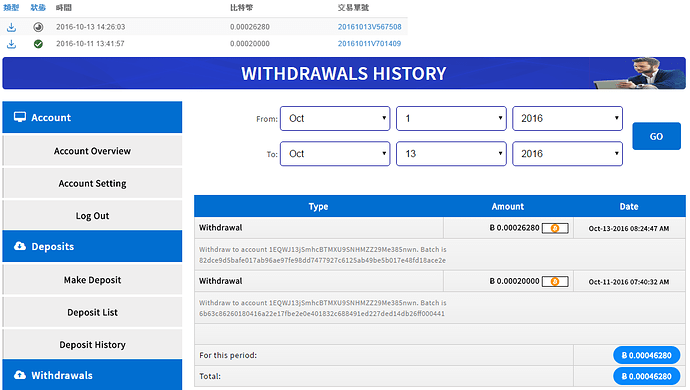Click the Withdrawals History banner image
The width and height of the screenshot is (690, 390).
tap(344, 73)
